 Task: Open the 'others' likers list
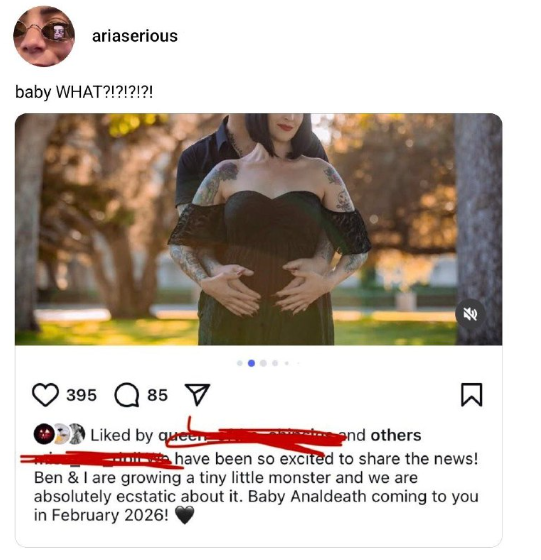click(x=396, y=435)
